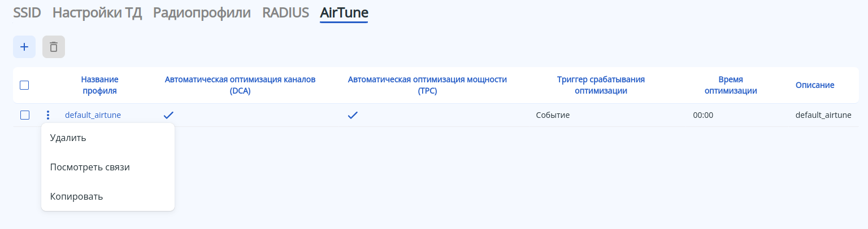Screen dimensions: 868x229
Task: Sort by Название профиля column header
Action: 99,85
